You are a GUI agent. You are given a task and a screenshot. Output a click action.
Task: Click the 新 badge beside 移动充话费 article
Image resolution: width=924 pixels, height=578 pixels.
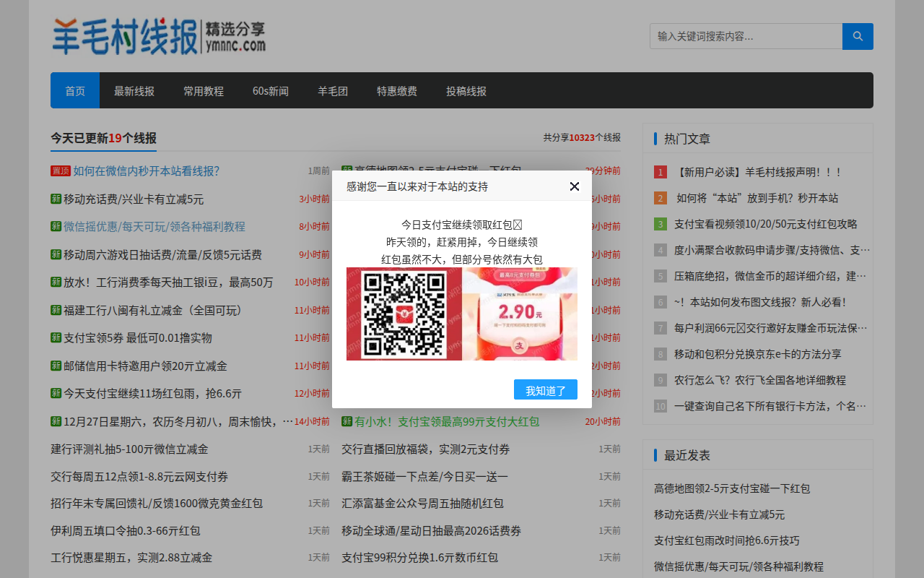tap(56, 199)
